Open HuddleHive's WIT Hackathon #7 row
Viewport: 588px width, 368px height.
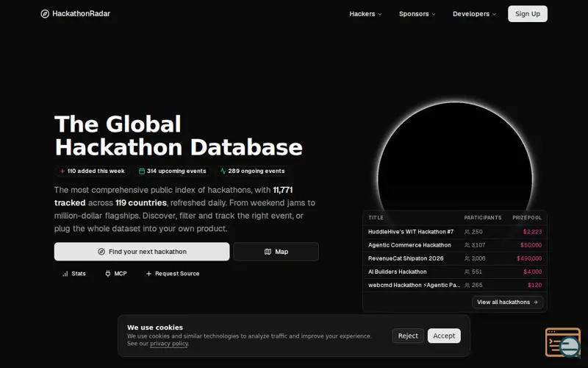pyautogui.click(x=455, y=232)
